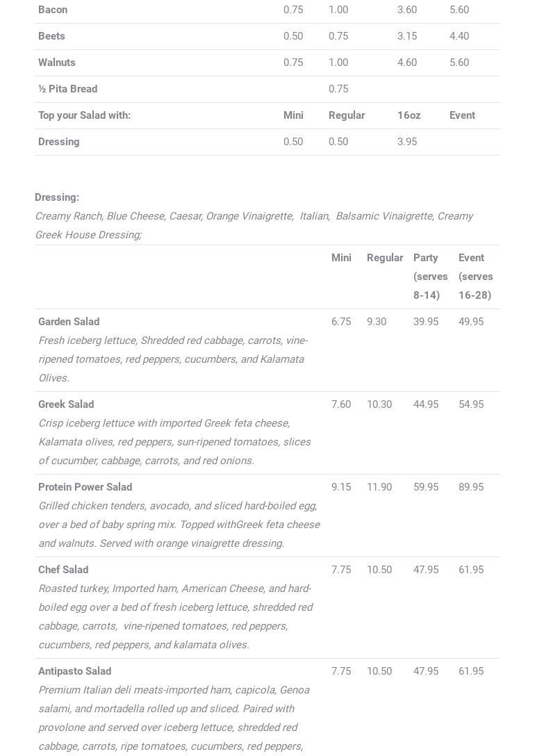Click the Greek Salad Regular price 10.30

(x=379, y=404)
